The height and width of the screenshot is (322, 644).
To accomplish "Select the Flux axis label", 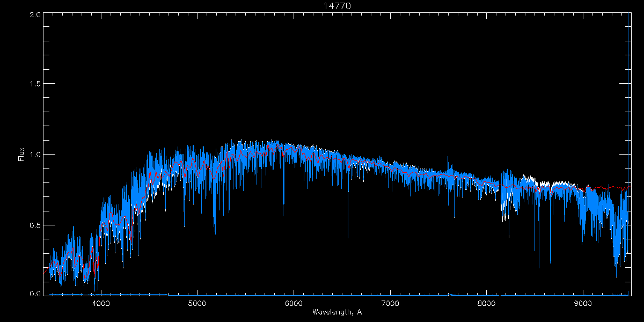I will pyautogui.click(x=21, y=155).
